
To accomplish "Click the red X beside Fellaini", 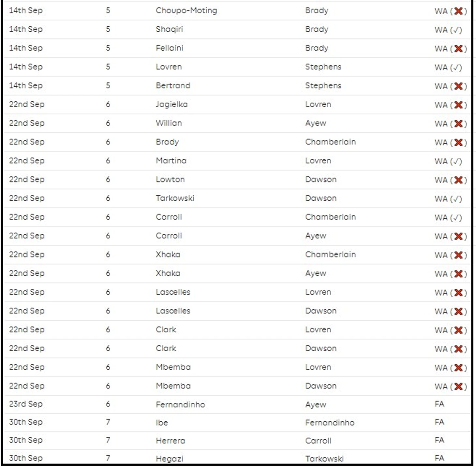I will coord(458,49).
